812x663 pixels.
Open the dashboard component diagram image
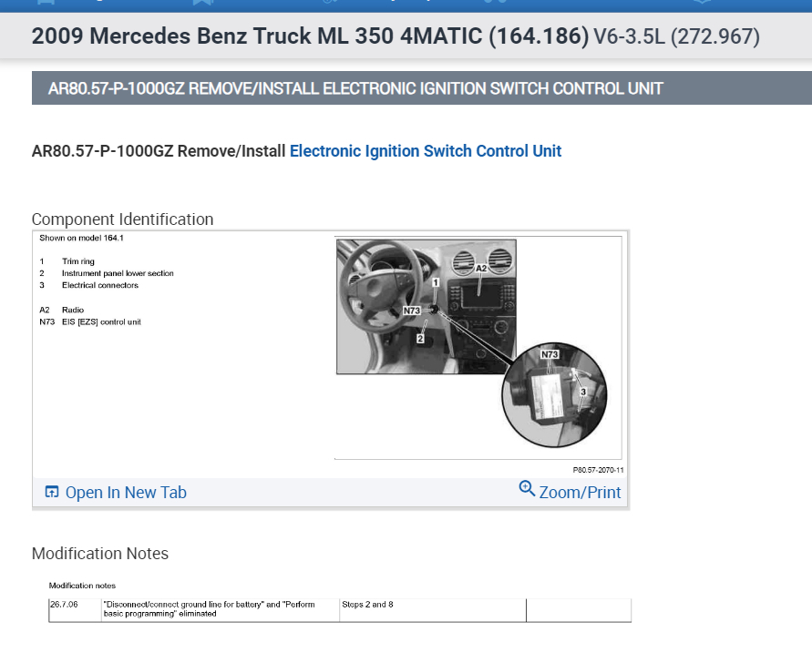pyautogui.click(x=478, y=348)
